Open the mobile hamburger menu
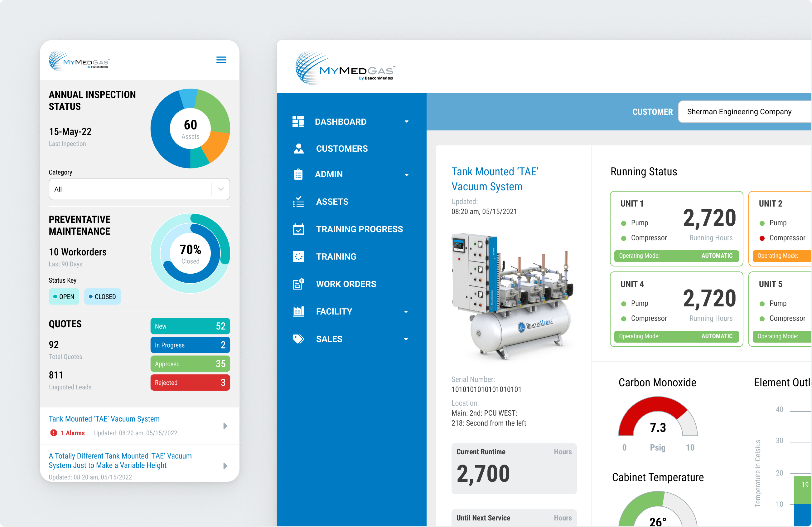The width and height of the screenshot is (812, 527). [221, 60]
